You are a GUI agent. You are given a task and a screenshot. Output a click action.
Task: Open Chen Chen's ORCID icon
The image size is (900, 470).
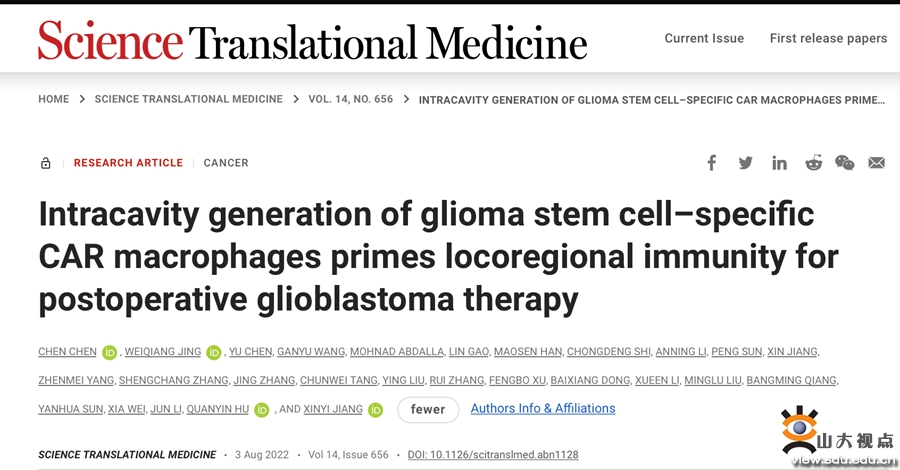(109, 352)
